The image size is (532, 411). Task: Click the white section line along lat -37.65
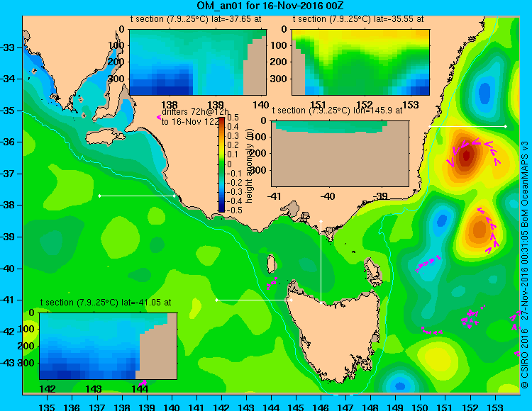(137, 196)
